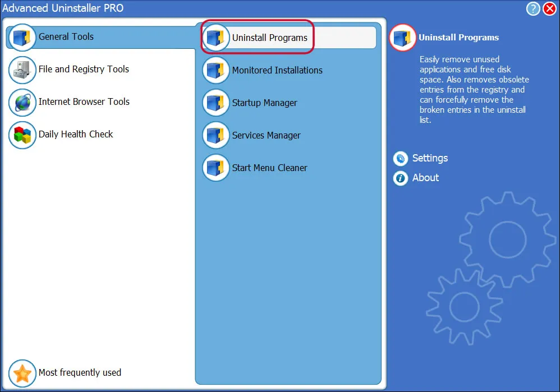
Task: Select the highlighted Uninstall Programs entry
Action: [257, 37]
